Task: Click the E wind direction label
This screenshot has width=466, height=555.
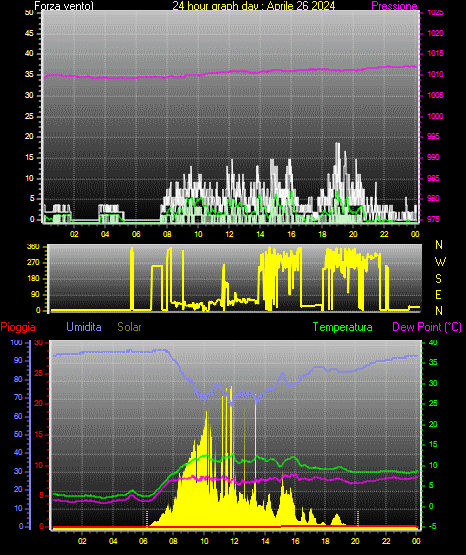Action: click(438, 295)
